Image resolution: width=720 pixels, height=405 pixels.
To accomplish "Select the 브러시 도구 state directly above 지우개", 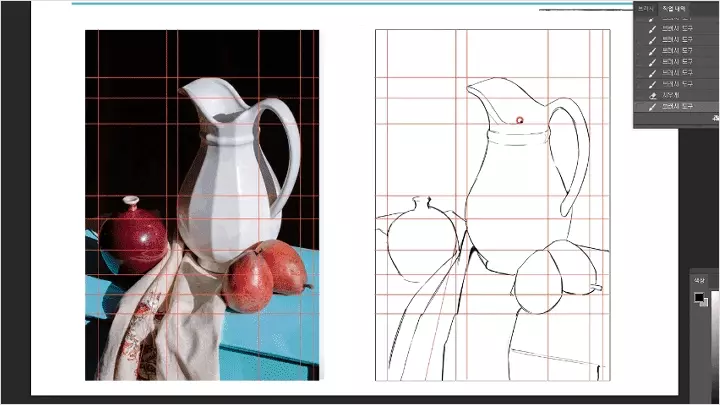I will coord(676,84).
